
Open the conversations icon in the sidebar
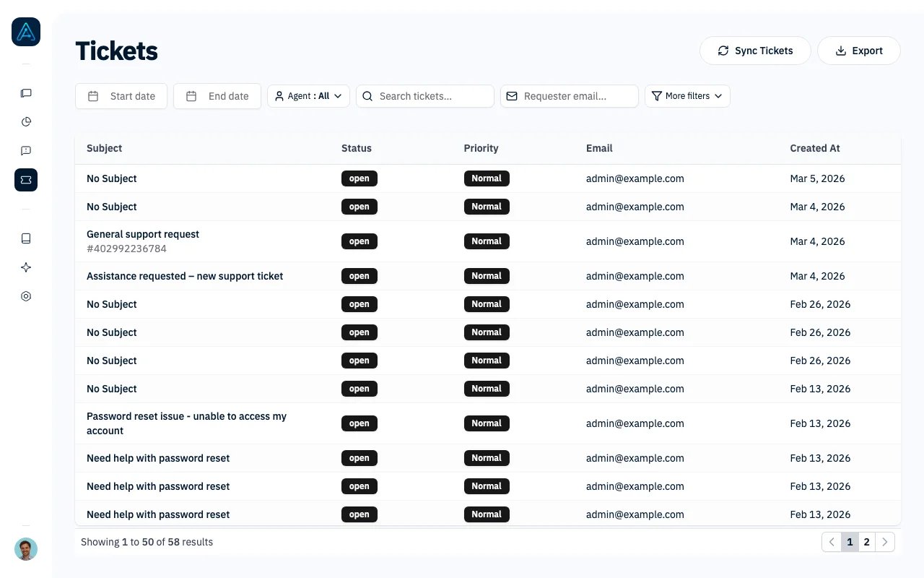point(26,93)
